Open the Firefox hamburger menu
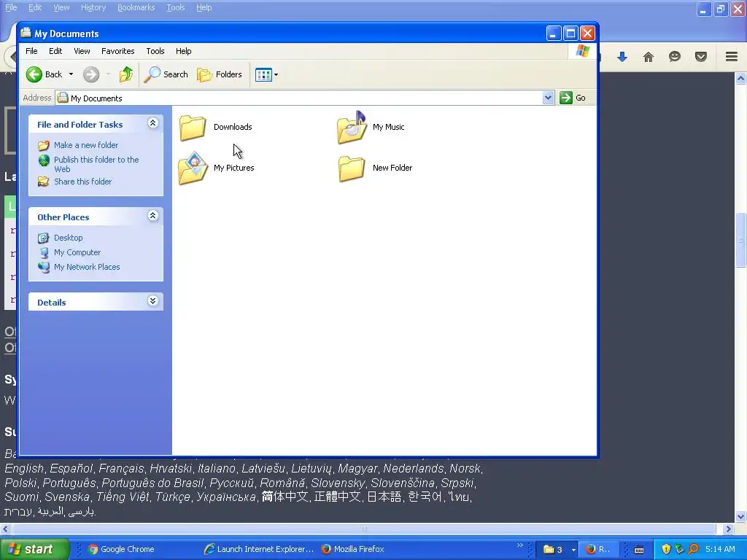The image size is (747, 560). point(732,57)
